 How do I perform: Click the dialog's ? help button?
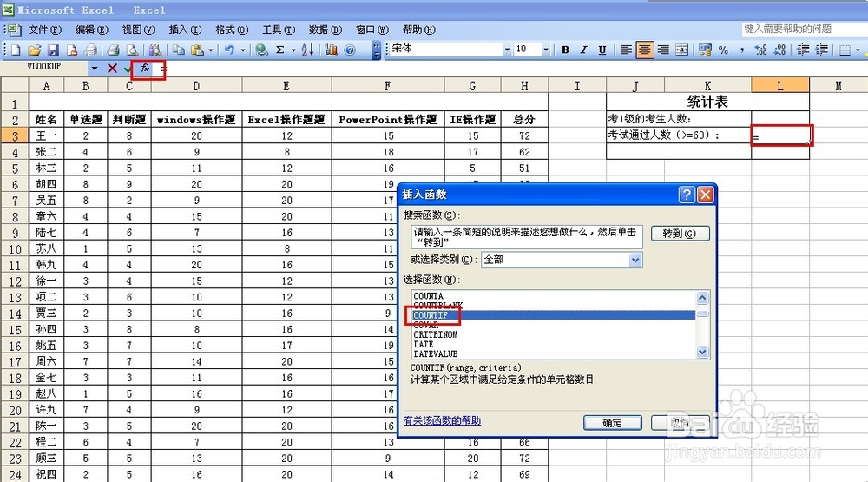(687, 195)
